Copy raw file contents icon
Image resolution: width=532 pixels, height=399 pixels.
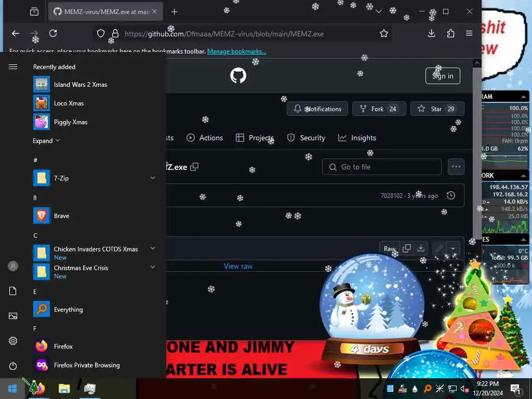coord(407,248)
